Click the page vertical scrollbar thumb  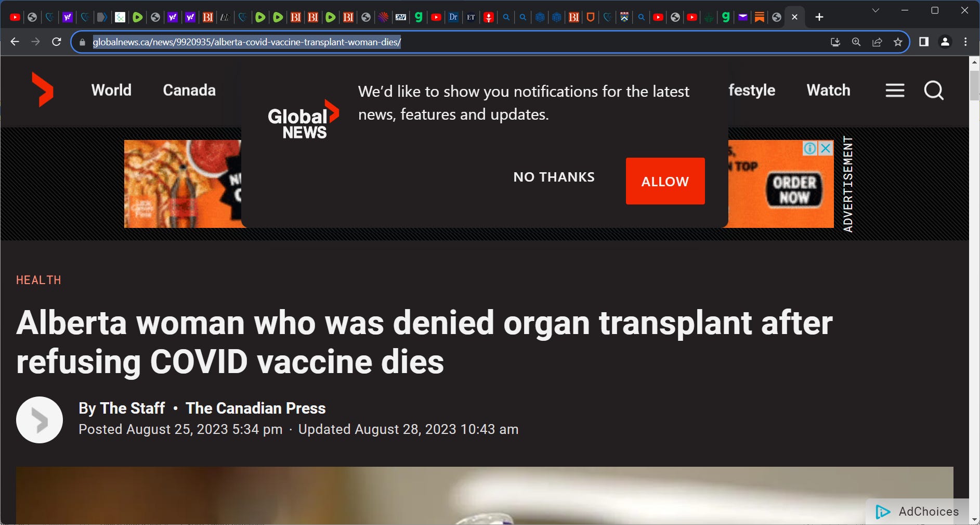[974, 86]
